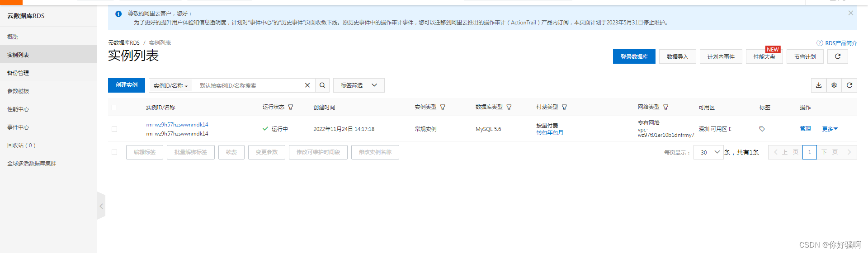
Task: Open instance link rm-wz9h57hzswwnmdk14
Action: pos(177,125)
